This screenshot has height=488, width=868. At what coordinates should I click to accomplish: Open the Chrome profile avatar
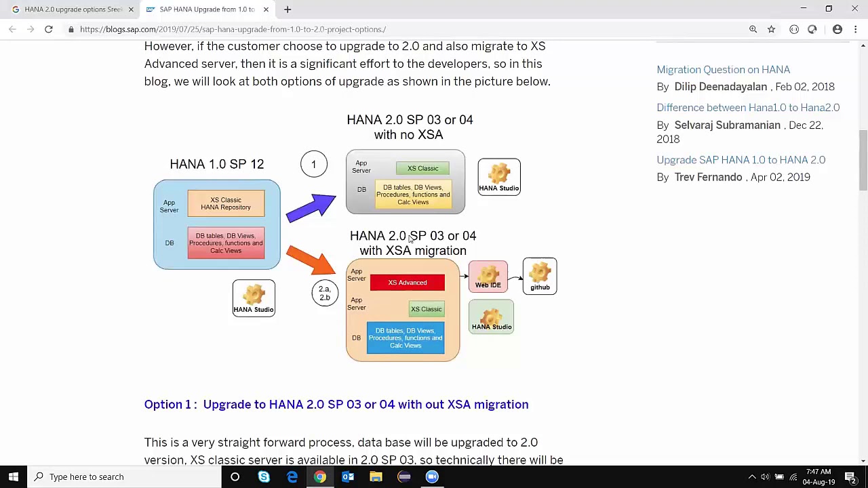coord(837,29)
